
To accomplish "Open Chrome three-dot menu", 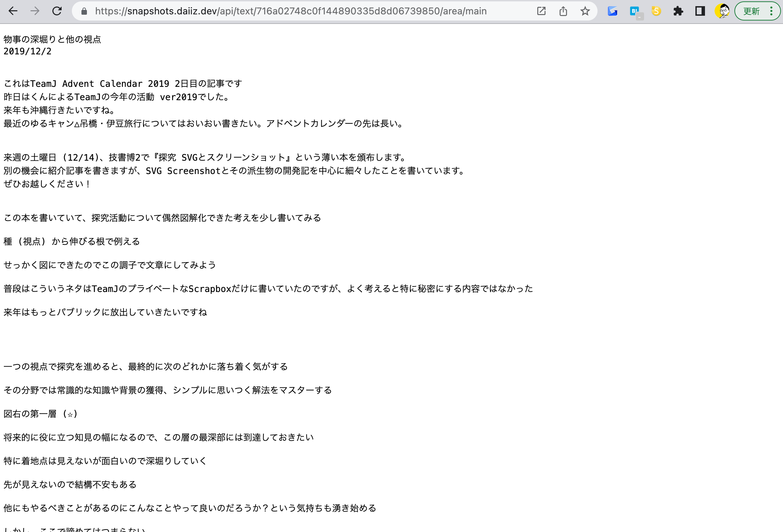I will tap(771, 11).
